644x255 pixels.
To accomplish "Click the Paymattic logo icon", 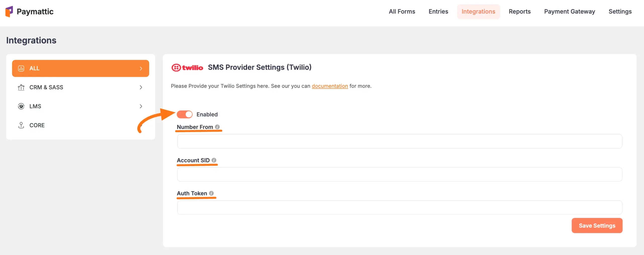I will pyautogui.click(x=9, y=12).
